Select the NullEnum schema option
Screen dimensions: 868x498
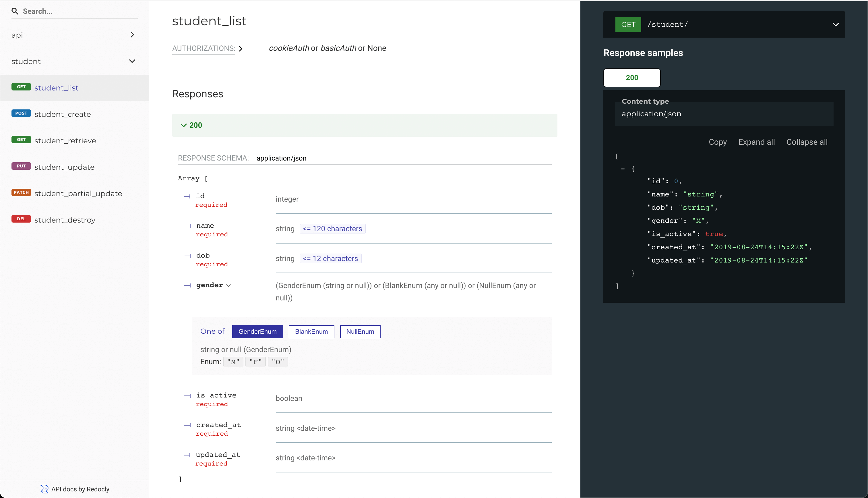tap(360, 331)
